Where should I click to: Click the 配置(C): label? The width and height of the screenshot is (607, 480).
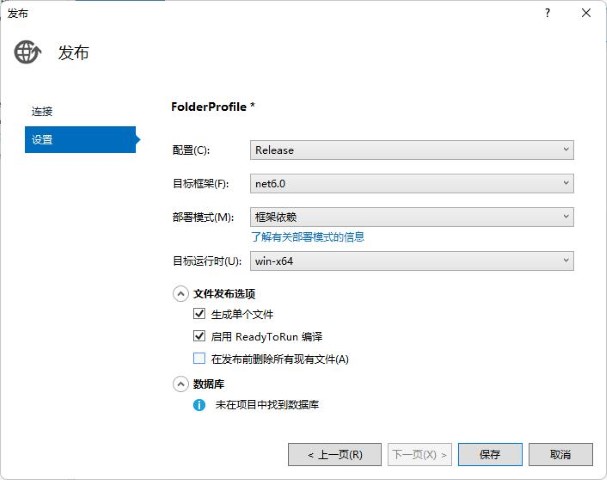point(191,150)
